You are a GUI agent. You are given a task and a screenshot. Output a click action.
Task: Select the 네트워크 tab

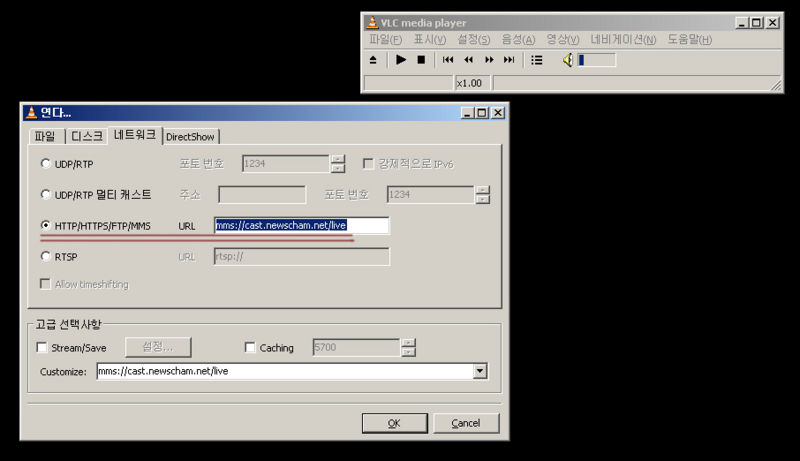click(x=135, y=135)
